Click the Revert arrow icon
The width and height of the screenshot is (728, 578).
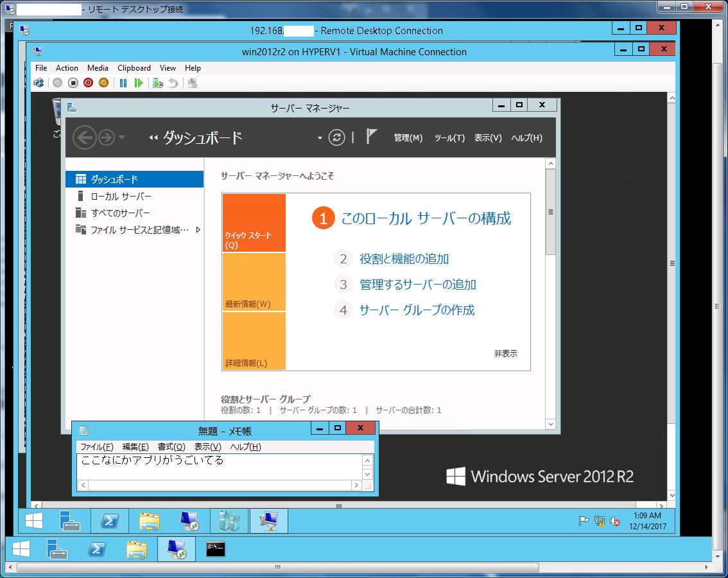pyautogui.click(x=173, y=83)
